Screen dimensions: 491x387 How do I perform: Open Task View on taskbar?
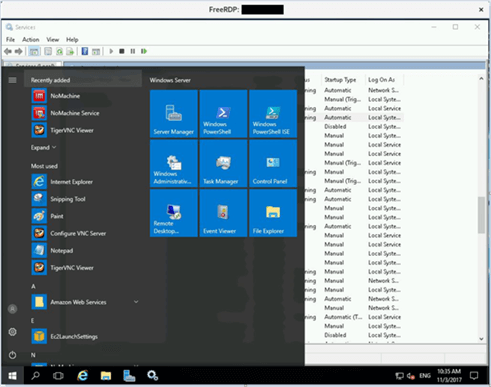[58, 376]
